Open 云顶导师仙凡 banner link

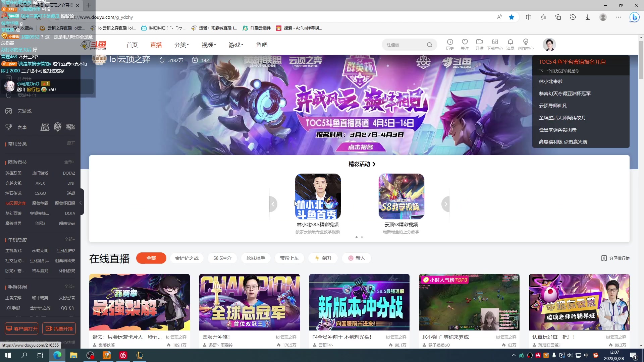pyautogui.click(x=553, y=106)
